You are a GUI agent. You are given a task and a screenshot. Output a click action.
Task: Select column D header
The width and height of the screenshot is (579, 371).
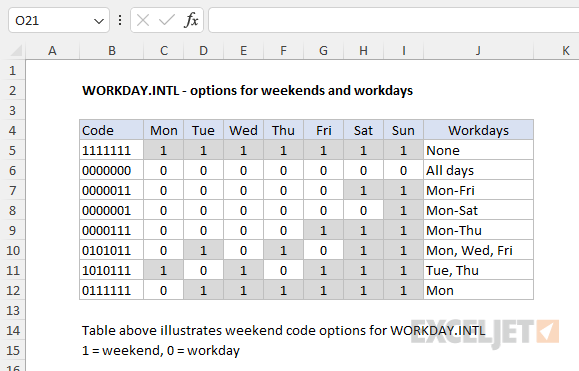203,51
